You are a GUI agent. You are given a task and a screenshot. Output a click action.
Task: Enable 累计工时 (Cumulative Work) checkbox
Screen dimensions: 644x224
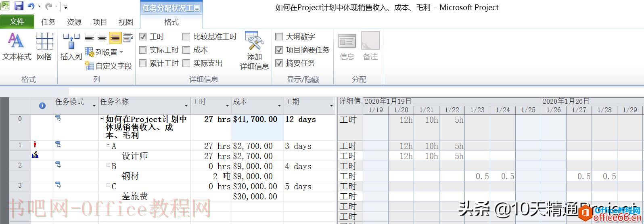[142, 63]
